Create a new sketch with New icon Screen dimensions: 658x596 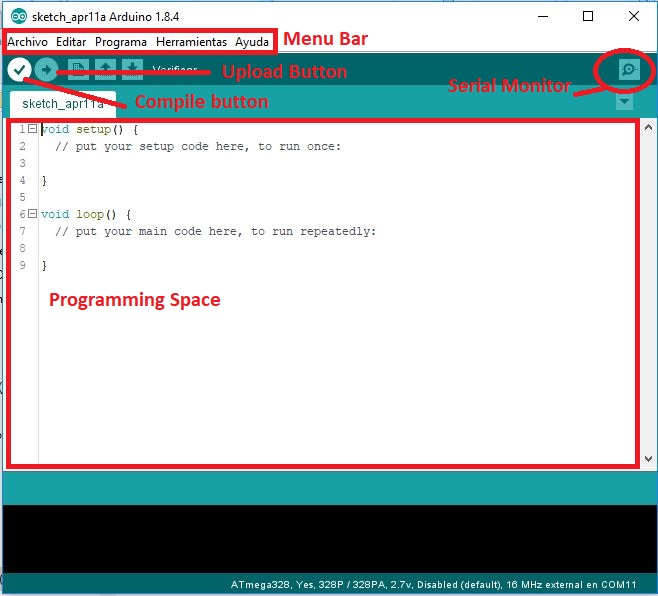pos(78,69)
